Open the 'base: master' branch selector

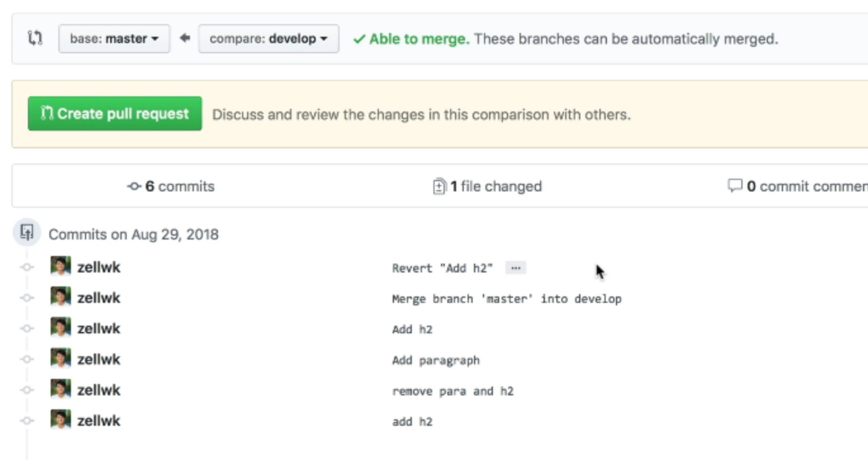tap(114, 38)
